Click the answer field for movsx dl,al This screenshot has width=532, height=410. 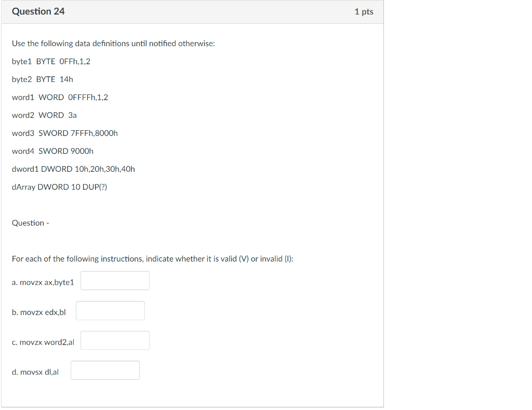105,370
